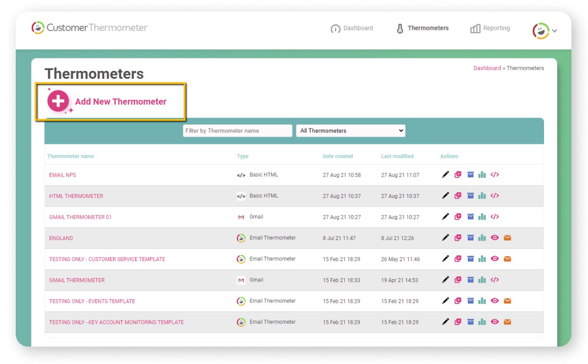Open the GMAIL THERMOMETER 01 link
Screen dimensions: 588x364
point(80,217)
